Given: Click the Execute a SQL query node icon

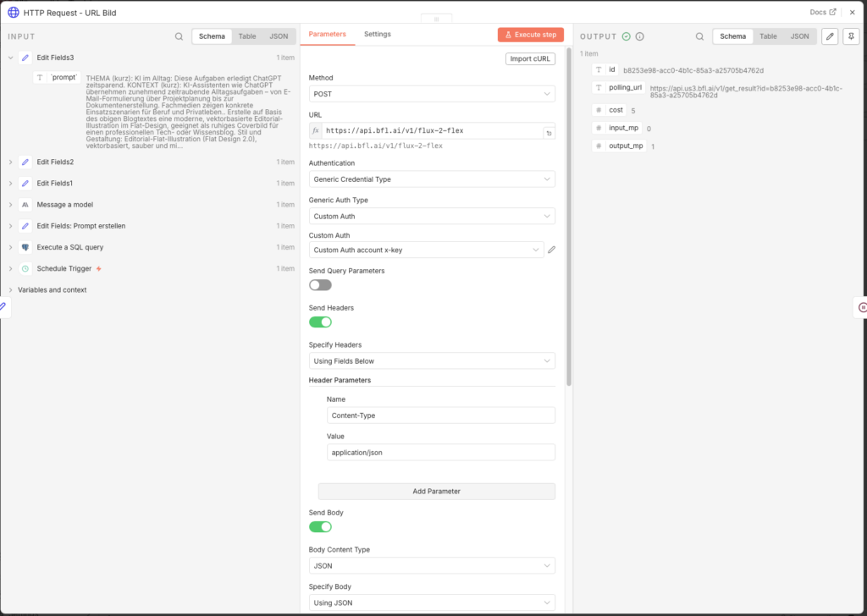Looking at the screenshot, I should pos(25,247).
